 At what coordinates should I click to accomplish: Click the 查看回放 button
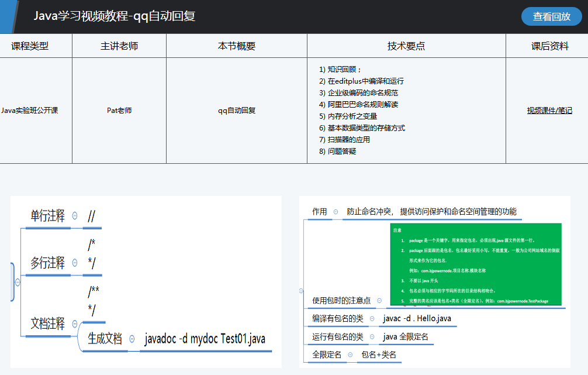[x=551, y=16]
